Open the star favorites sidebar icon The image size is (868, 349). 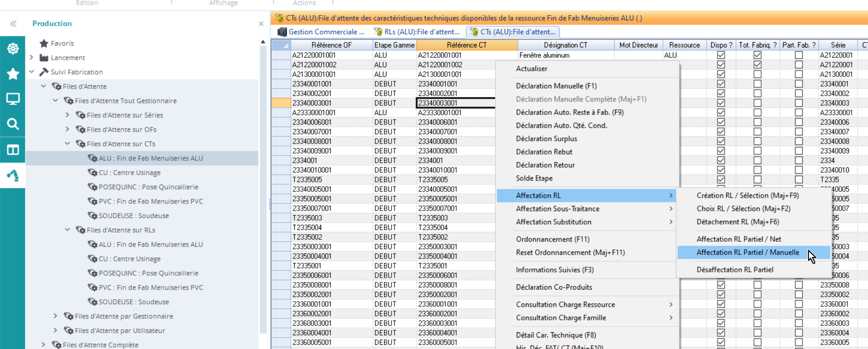[13, 74]
